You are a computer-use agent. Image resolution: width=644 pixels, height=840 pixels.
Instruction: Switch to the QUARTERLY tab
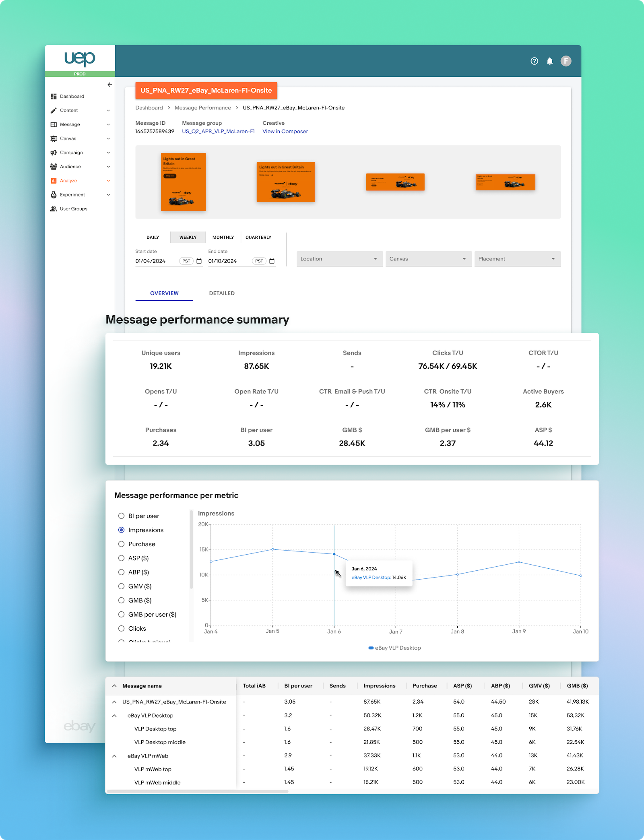[x=258, y=237]
